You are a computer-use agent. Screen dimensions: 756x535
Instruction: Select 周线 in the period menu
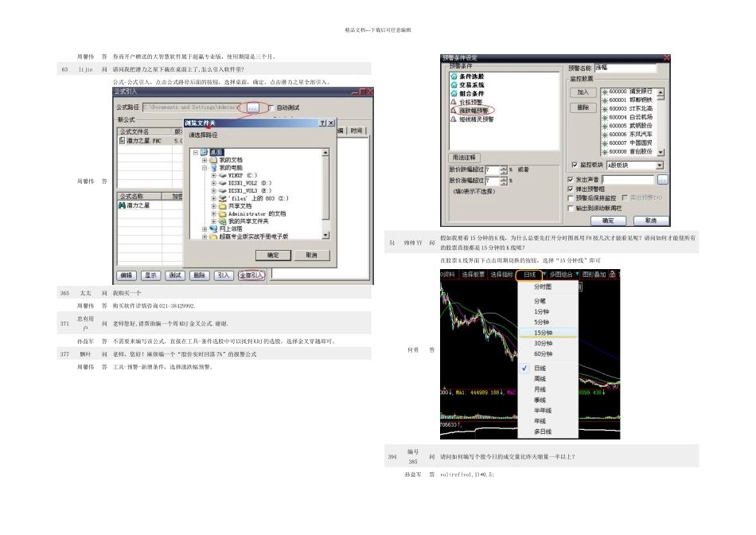click(x=540, y=379)
